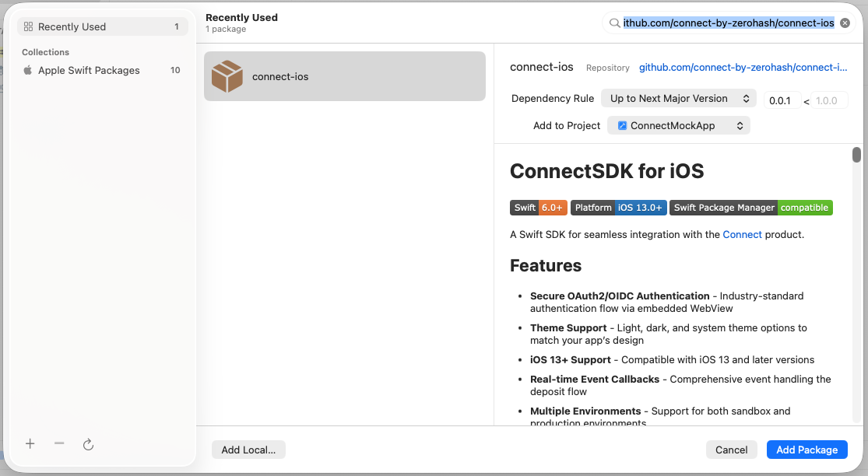Click the Platform iOS 13.0+ badge
Screen dimensions: 868x476
(x=618, y=208)
